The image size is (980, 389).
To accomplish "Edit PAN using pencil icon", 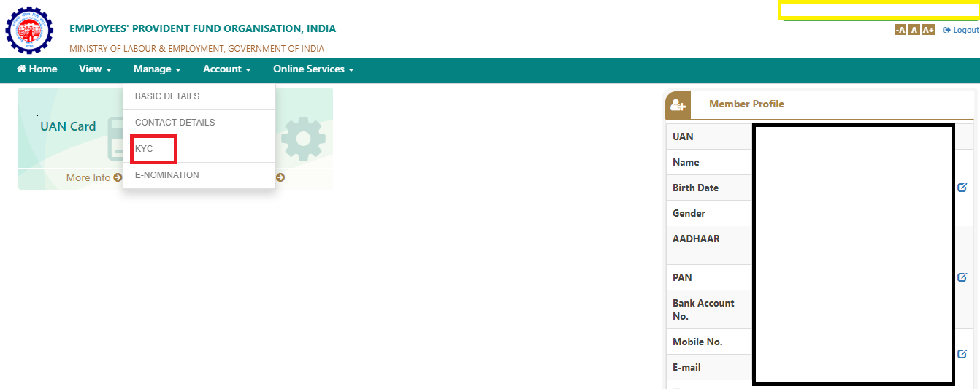I will pos(962,277).
